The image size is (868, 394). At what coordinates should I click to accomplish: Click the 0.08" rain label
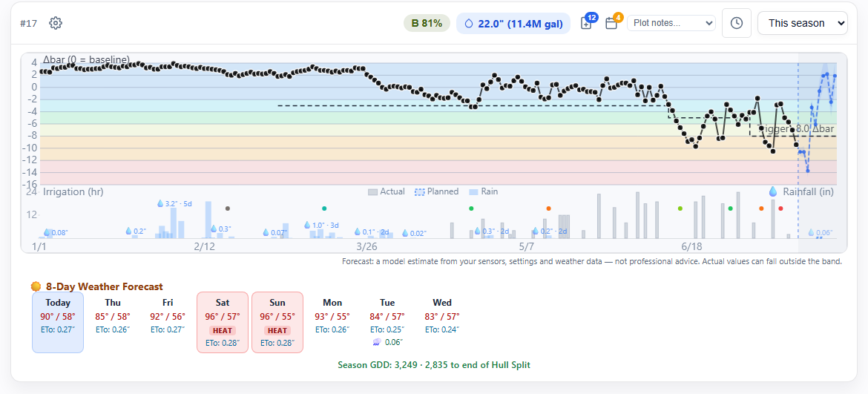tap(56, 233)
